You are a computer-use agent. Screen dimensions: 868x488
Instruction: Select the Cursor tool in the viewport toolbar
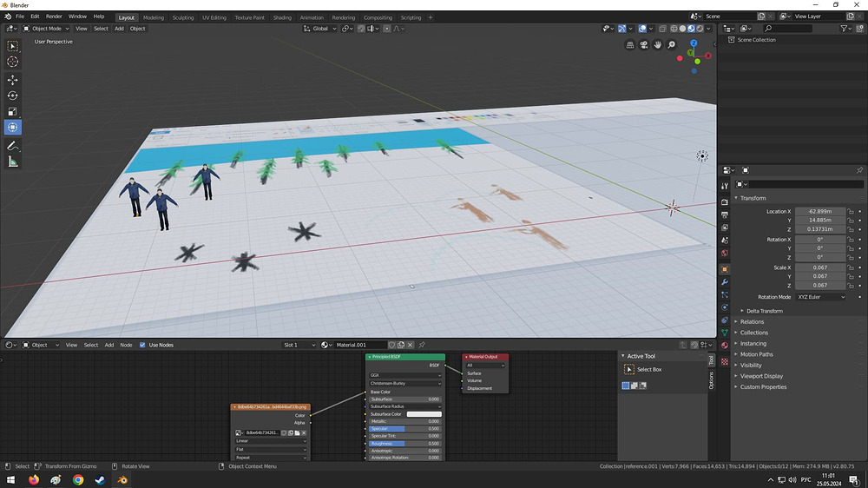point(13,62)
